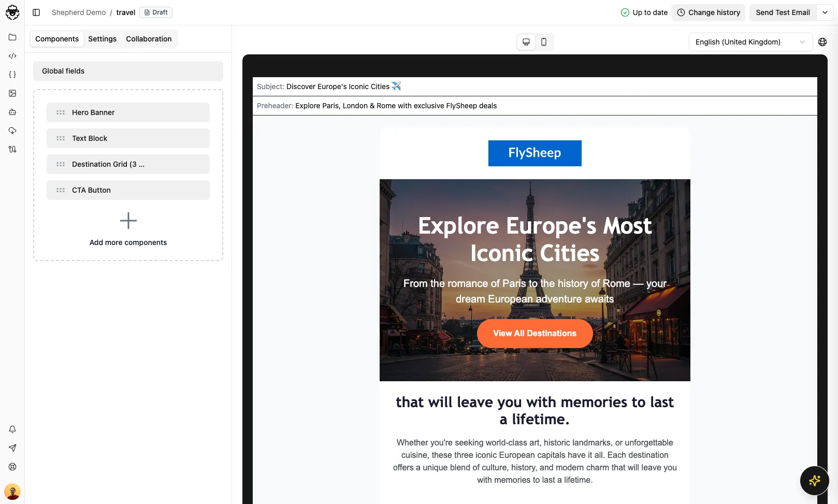Open the image assets panel
Viewport: 838px width, 504px height.
(x=12, y=93)
